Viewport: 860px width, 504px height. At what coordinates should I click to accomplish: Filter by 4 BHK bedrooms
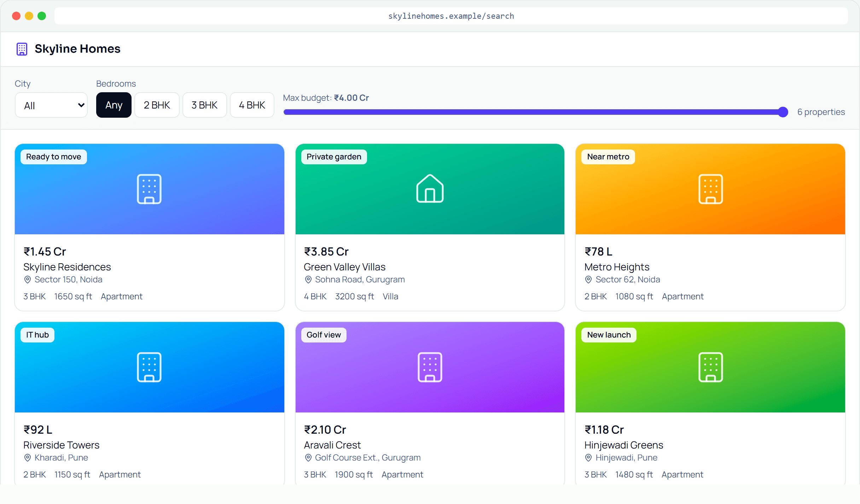point(252,105)
